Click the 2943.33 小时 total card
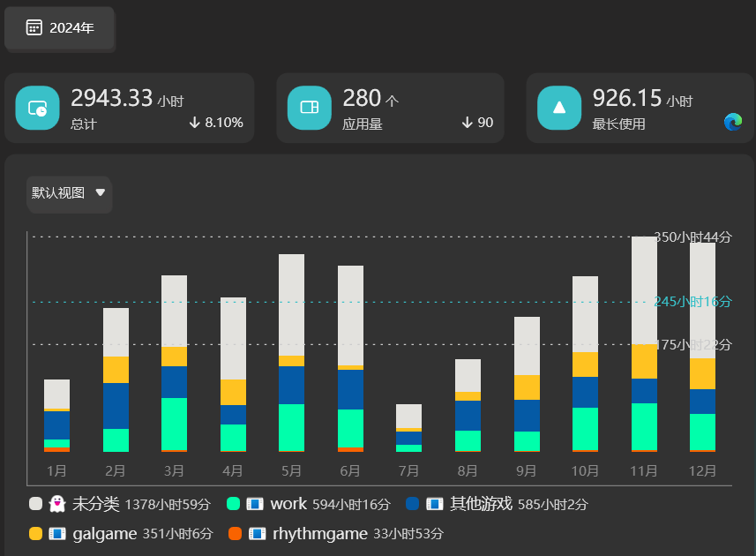This screenshot has height=556, width=756. click(129, 108)
